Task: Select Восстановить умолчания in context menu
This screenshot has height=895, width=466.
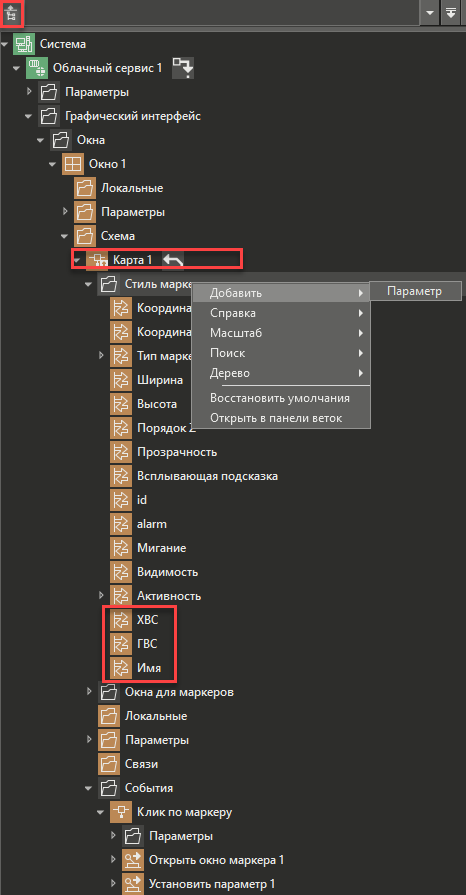Action: coord(282,398)
